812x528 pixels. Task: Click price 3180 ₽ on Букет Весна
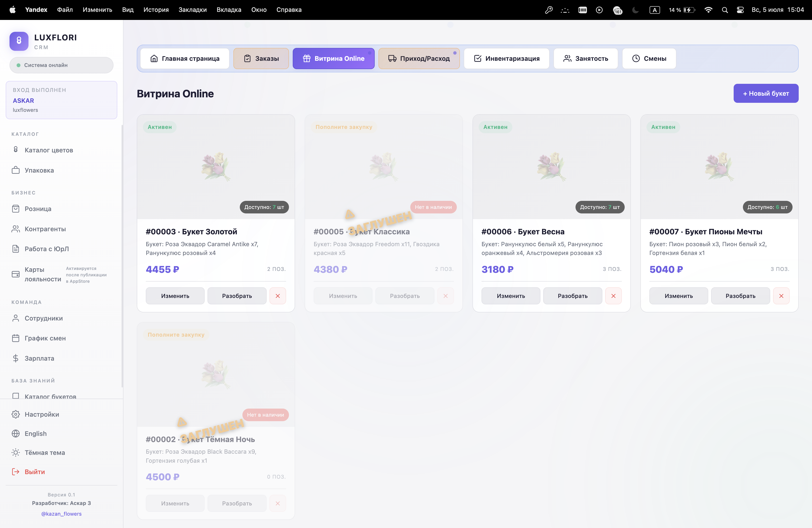pos(497,269)
